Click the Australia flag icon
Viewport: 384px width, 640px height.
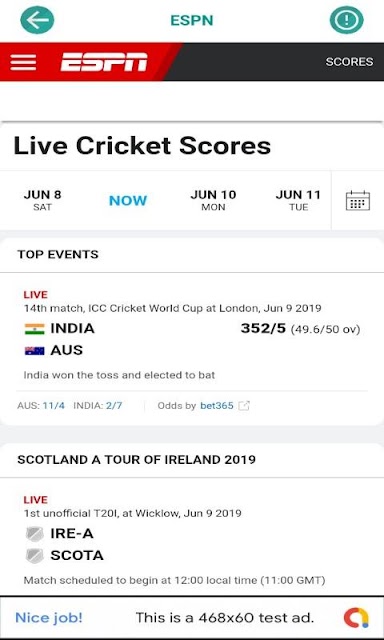[34, 351]
